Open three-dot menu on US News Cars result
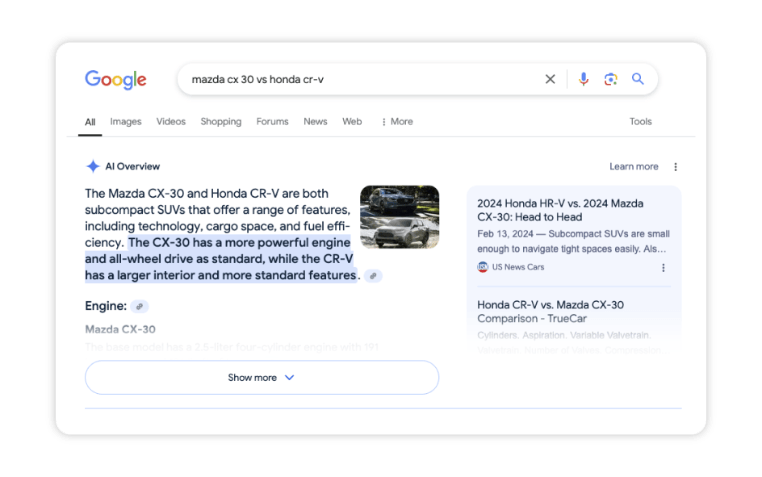 663,268
